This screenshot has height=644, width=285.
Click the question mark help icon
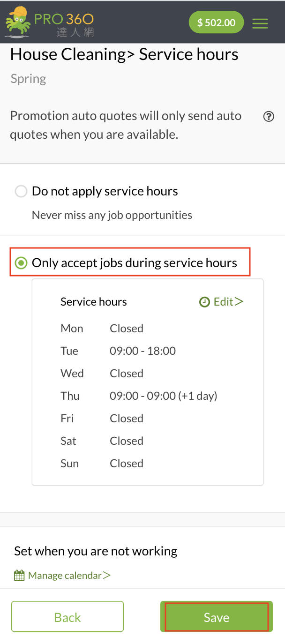[269, 117]
